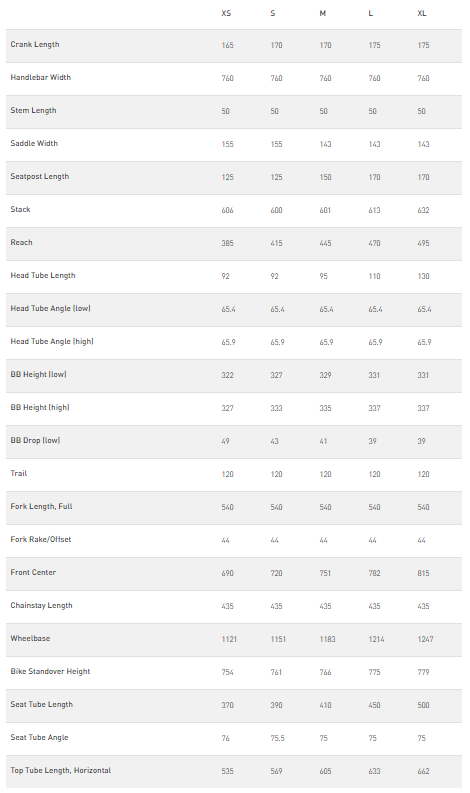This screenshot has height=793, width=470.
Task: Select the Handlebar Width row label
Action: click(x=40, y=77)
